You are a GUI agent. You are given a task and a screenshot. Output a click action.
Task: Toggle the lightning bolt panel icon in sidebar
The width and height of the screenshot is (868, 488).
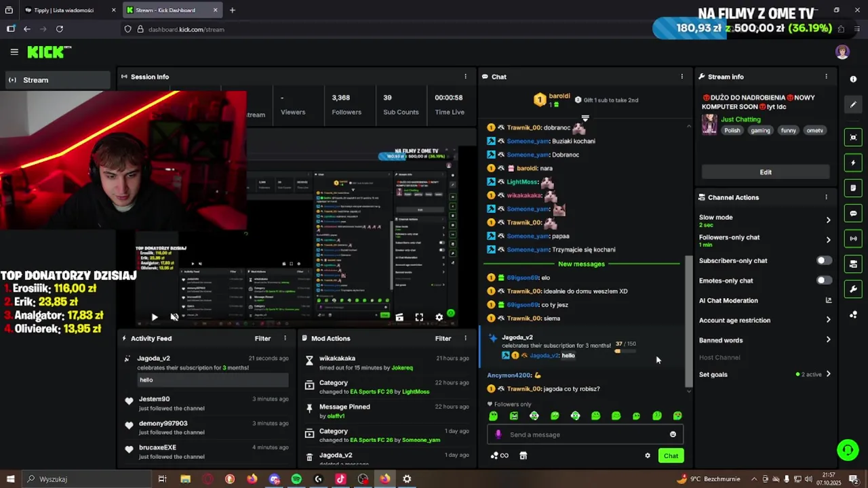tap(853, 163)
